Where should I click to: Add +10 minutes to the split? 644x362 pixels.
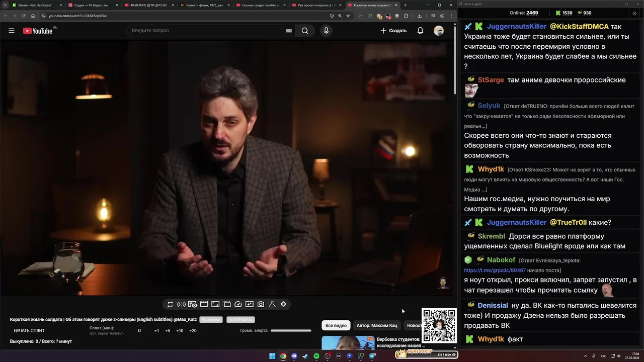point(180,331)
